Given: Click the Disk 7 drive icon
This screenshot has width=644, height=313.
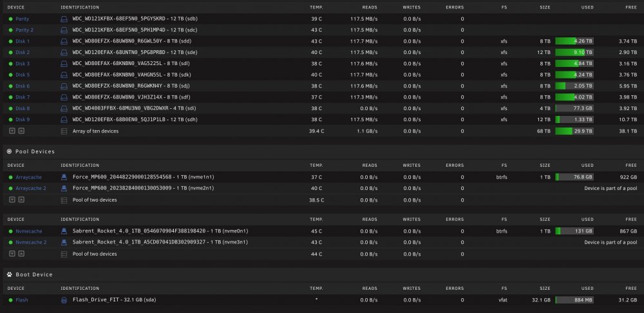Looking at the screenshot, I should point(64,97).
